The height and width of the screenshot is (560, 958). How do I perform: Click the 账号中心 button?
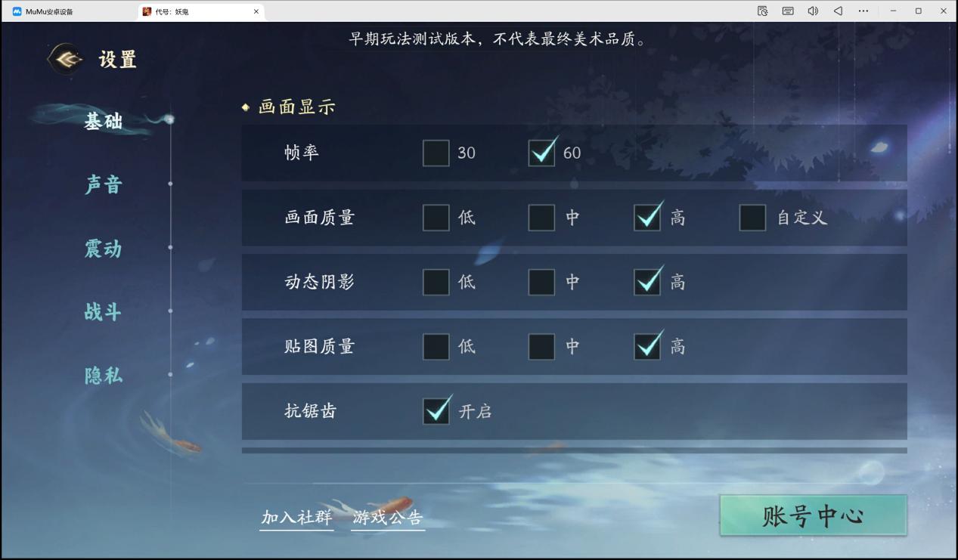813,516
